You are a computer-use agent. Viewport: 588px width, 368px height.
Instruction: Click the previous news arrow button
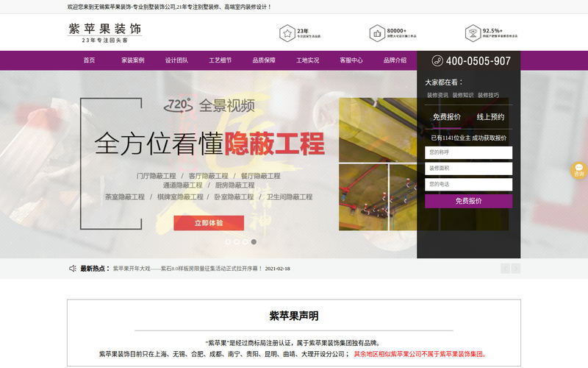505,269
